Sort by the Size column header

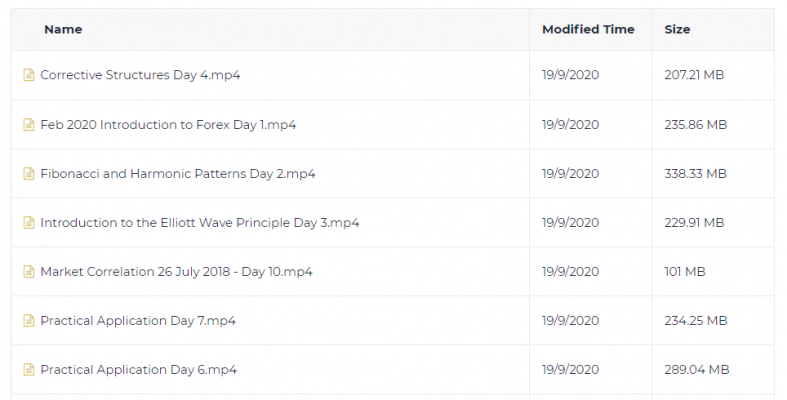coord(677,29)
